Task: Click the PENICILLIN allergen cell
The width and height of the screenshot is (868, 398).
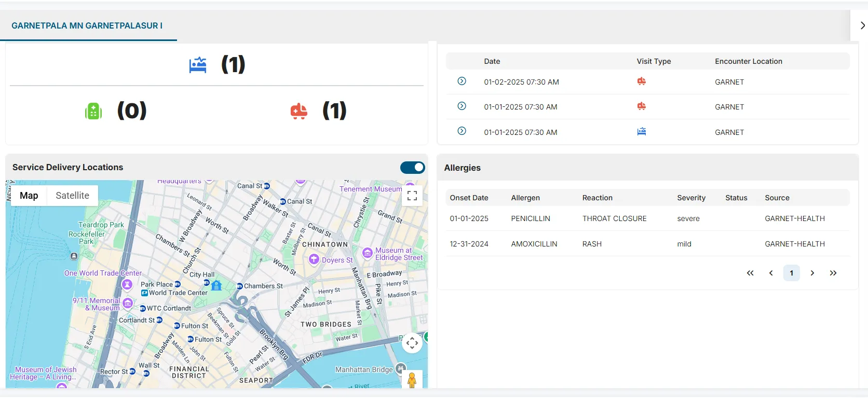Action: (531, 218)
